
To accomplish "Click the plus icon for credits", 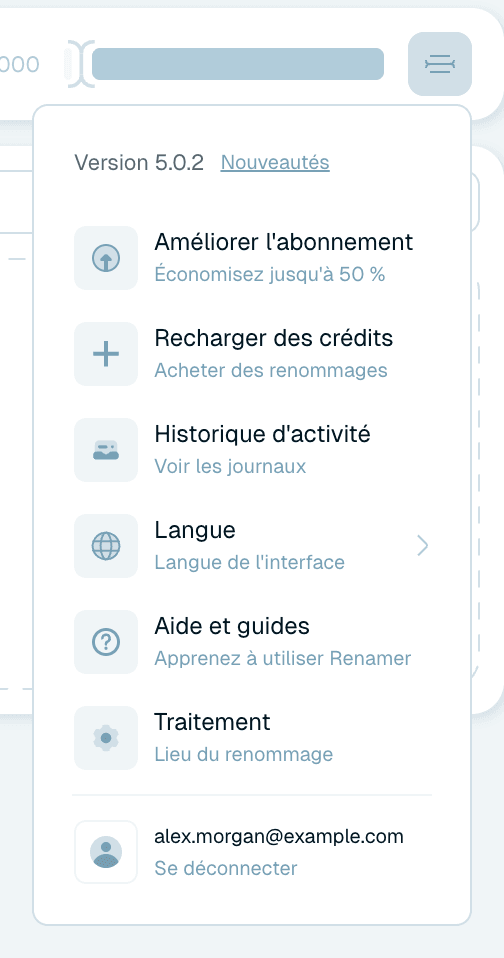I will [106, 354].
